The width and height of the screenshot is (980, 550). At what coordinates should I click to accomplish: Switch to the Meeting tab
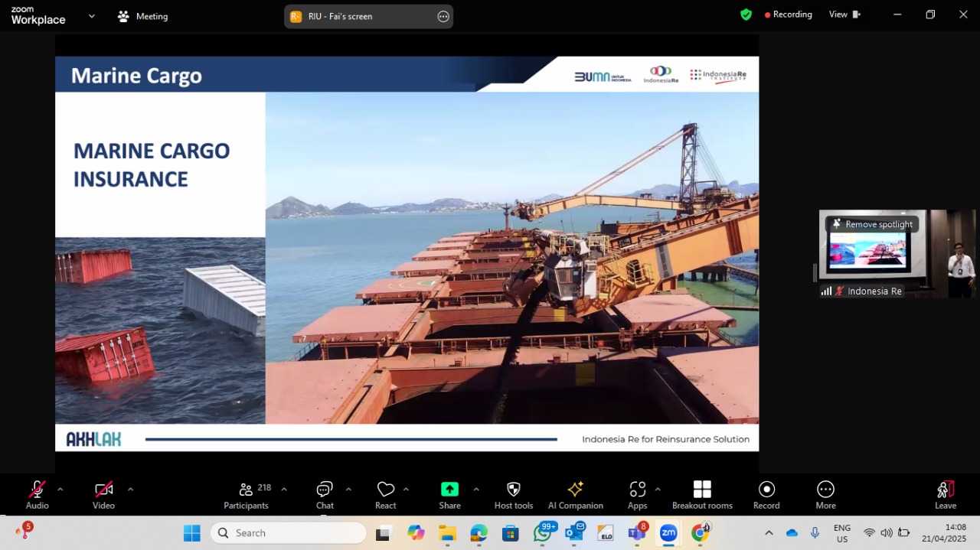pyautogui.click(x=143, y=16)
